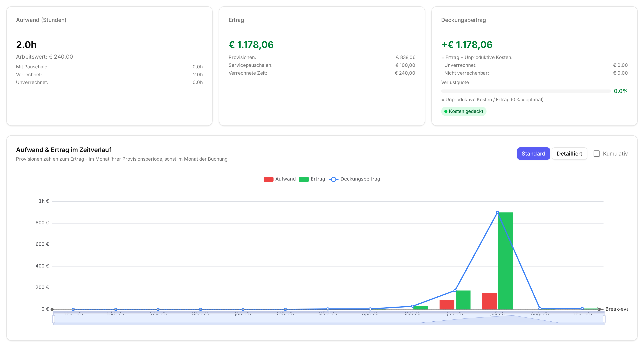Click the Deckungsbeitrag data point at Aug. 26
The width and height of the screenshot is (644, 347).
540,309
